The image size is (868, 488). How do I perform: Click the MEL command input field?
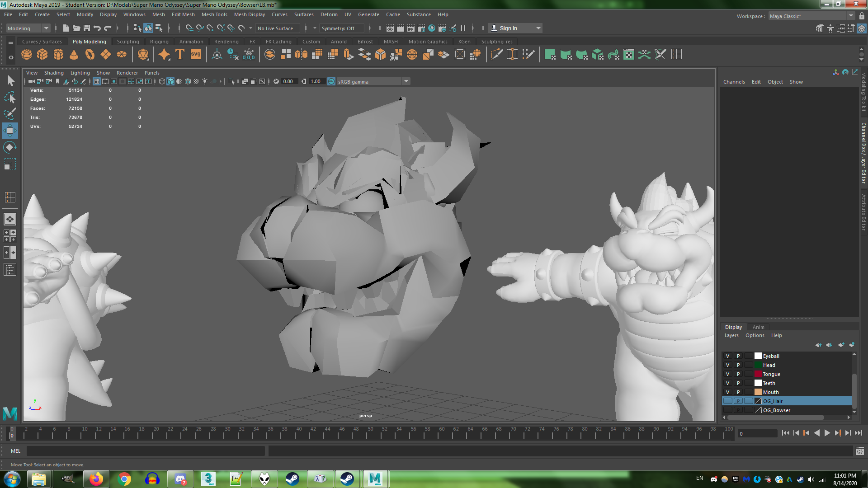pos(146,451)
